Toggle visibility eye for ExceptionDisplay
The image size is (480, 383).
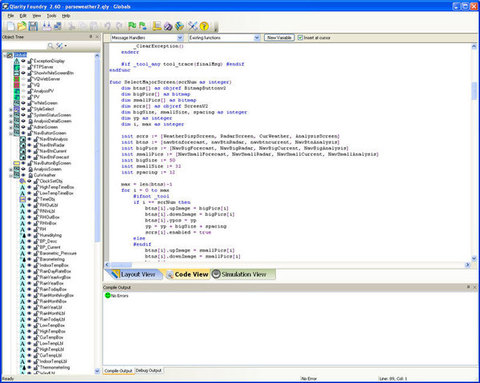[x=23, y=61]
